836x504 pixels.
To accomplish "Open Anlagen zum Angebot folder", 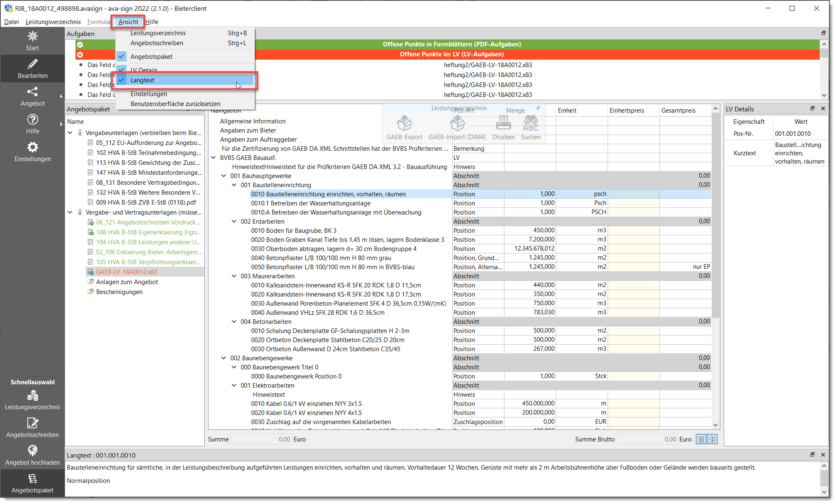I will point(127,282).
